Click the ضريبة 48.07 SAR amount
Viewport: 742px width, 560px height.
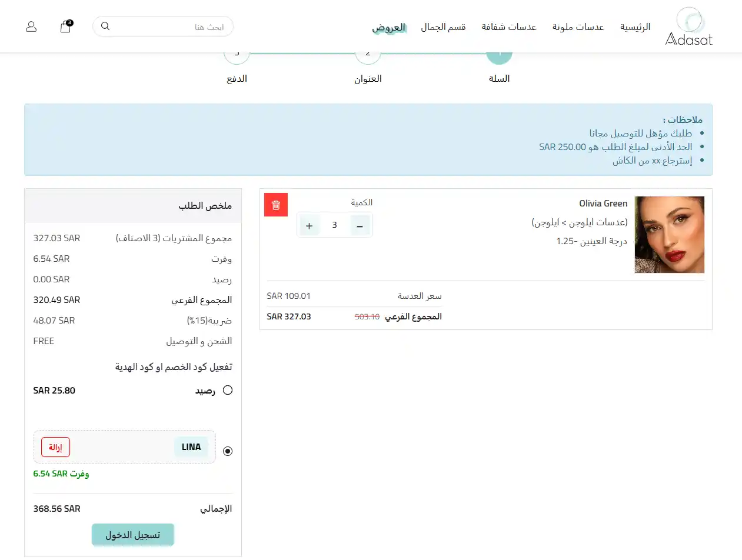click(x=54, y=321)
